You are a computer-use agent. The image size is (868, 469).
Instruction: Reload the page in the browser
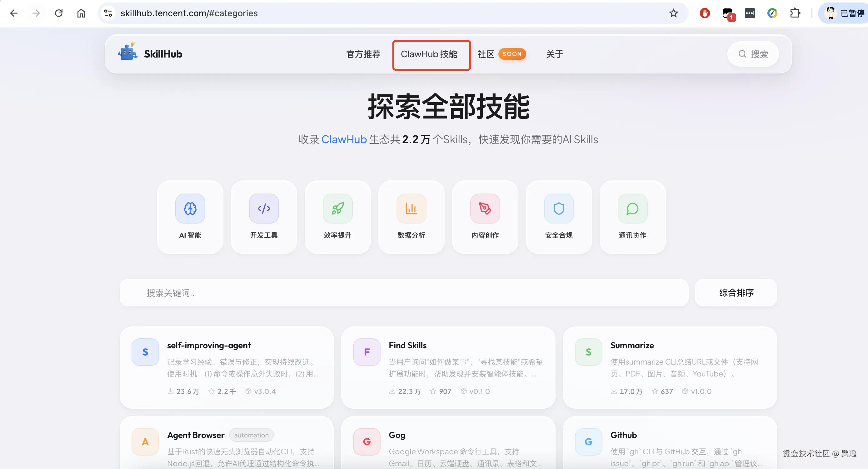tap(59, 13)
